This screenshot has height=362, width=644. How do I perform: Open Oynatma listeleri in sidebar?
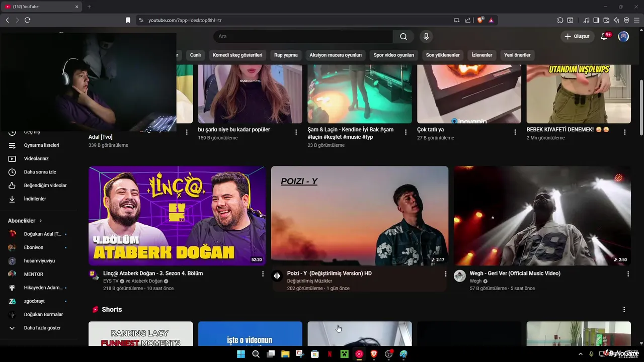(41, 145)
